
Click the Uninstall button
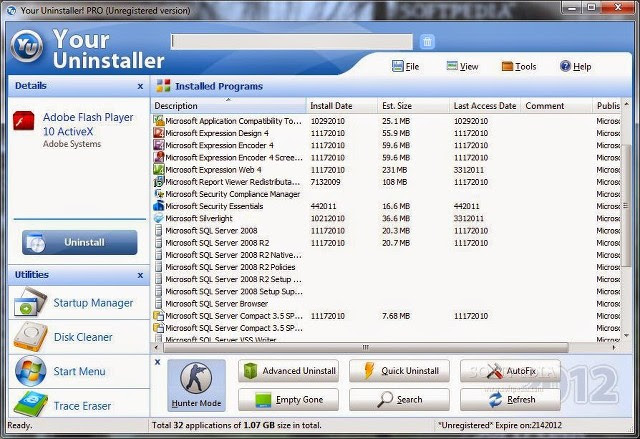(80, 242)
